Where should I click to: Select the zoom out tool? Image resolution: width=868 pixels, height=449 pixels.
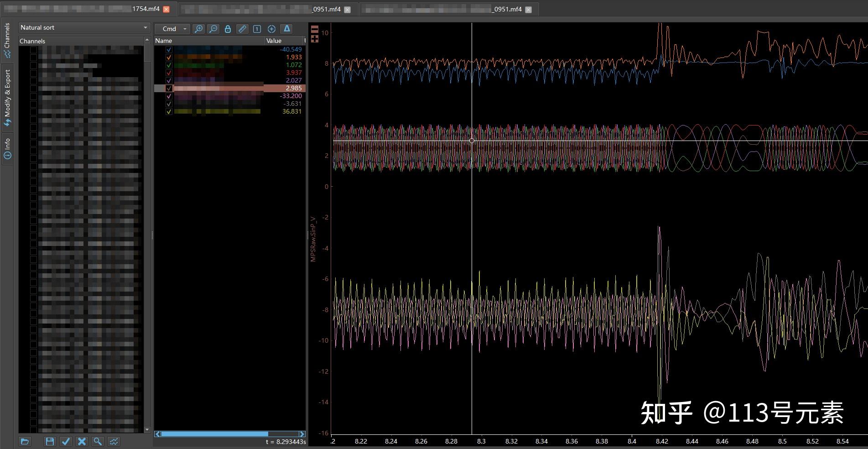click(213, 29)
